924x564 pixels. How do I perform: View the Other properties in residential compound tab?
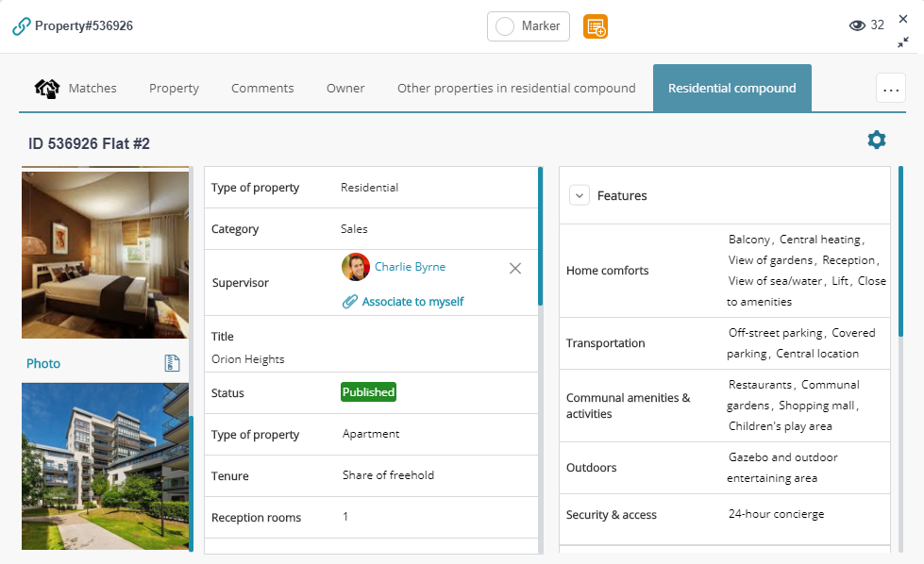point(515,88)
